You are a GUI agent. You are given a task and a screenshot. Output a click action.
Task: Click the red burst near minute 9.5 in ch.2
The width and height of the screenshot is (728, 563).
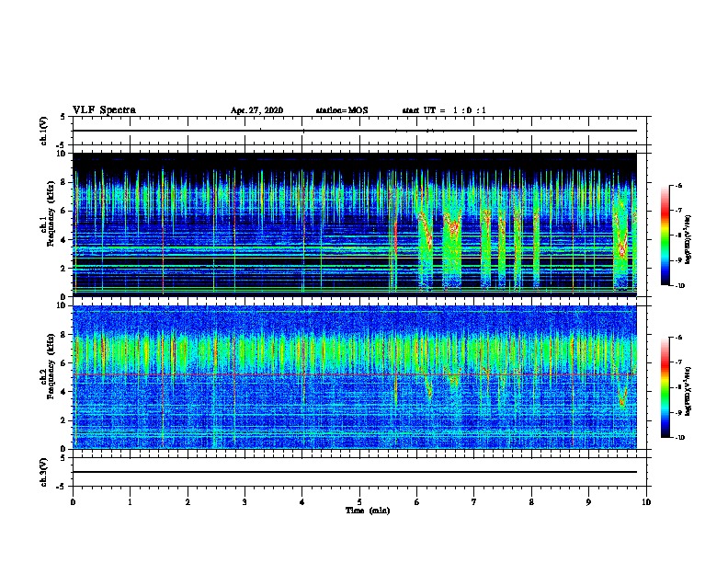pos(622,399)
